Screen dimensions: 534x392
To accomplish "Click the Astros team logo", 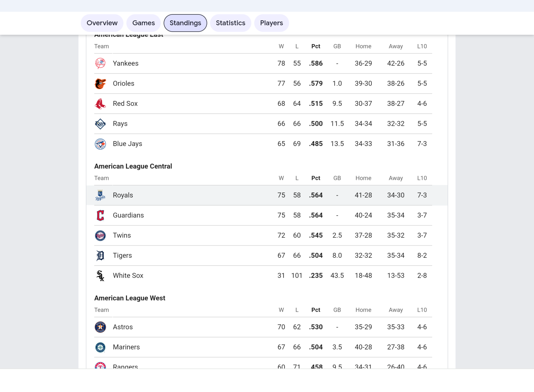I will pyautogui.click(x=100, y=327).
